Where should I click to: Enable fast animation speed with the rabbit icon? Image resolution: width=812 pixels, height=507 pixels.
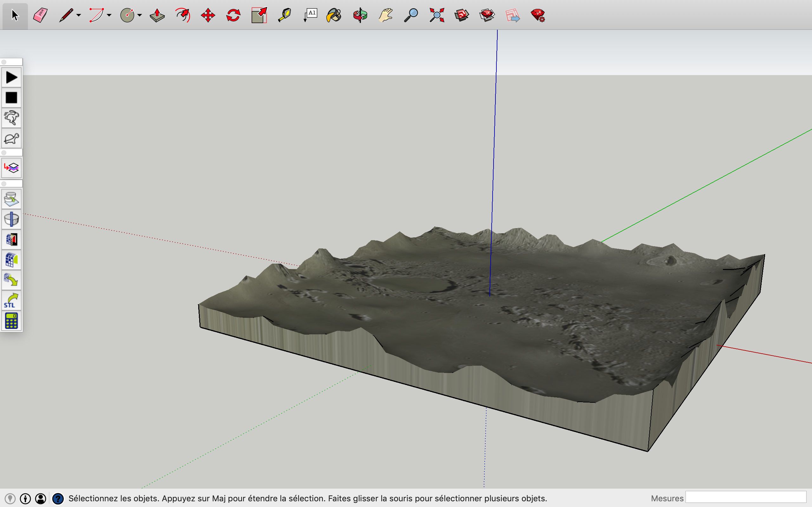pos(11,117)
